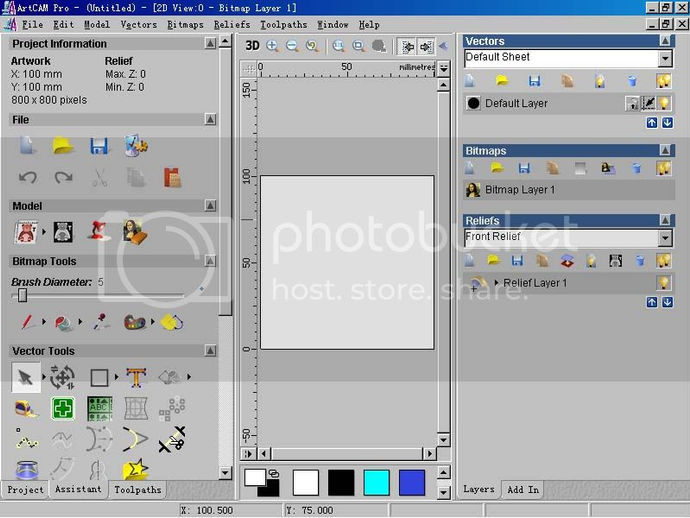This screenshot has height=518, width=690.
Task: Toggle all bitmap layers visibility bulb
Action: [664, 168]
